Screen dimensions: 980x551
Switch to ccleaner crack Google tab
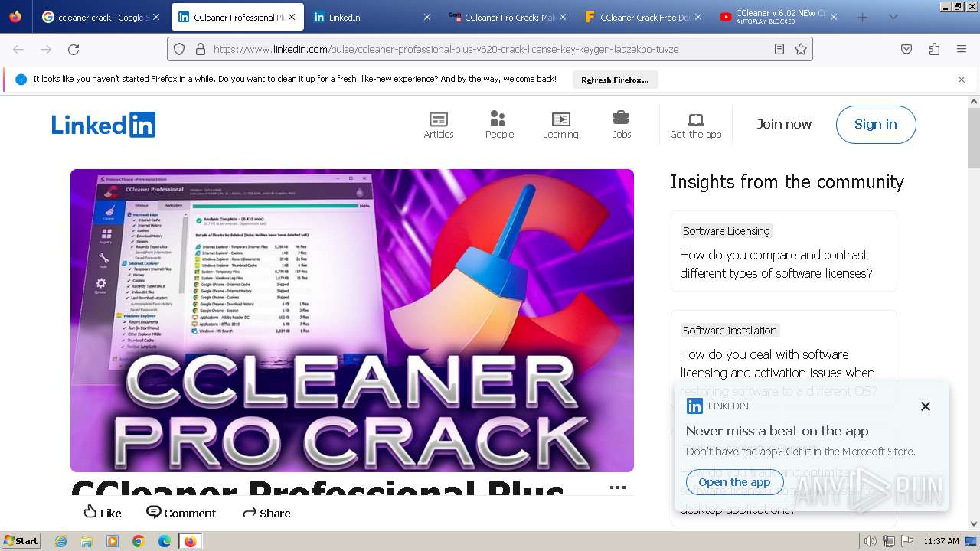pos(101,17)
